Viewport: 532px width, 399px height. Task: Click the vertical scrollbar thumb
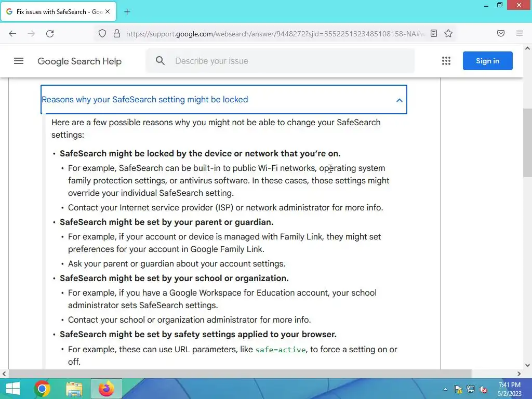point(527,142)
